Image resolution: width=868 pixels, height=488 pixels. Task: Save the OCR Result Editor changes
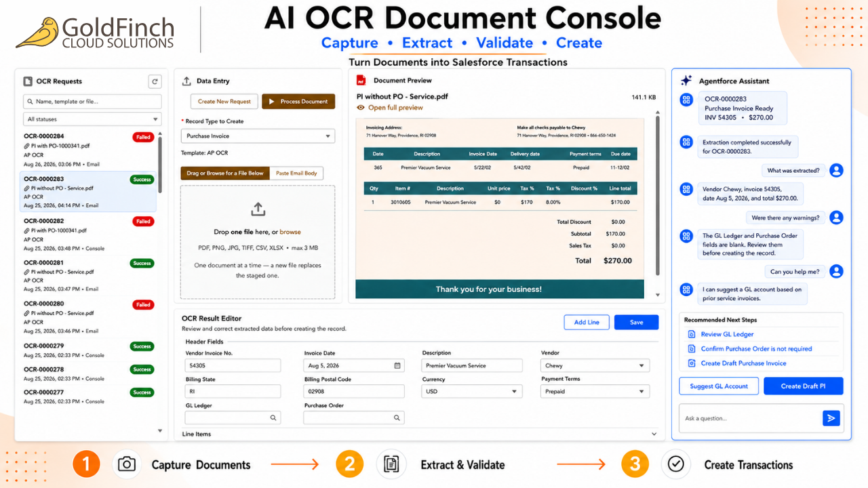[x=636, y=323]
